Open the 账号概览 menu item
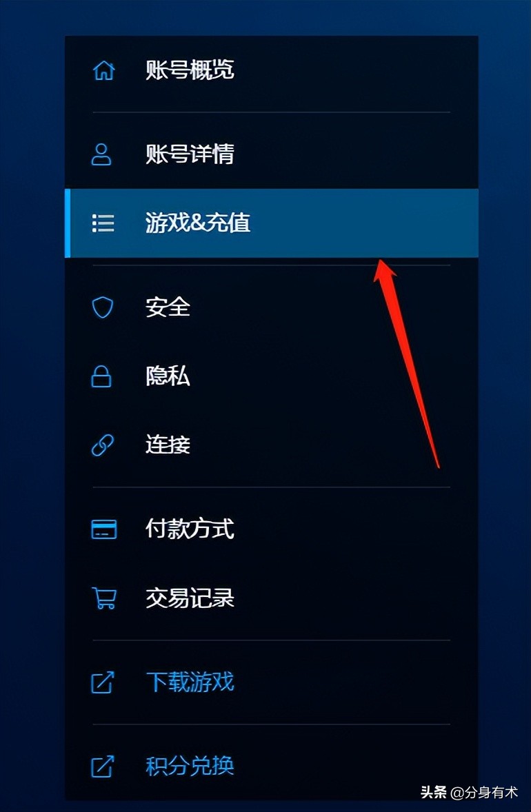The width and height of the screenshot is (531, 812). (272, 70)
